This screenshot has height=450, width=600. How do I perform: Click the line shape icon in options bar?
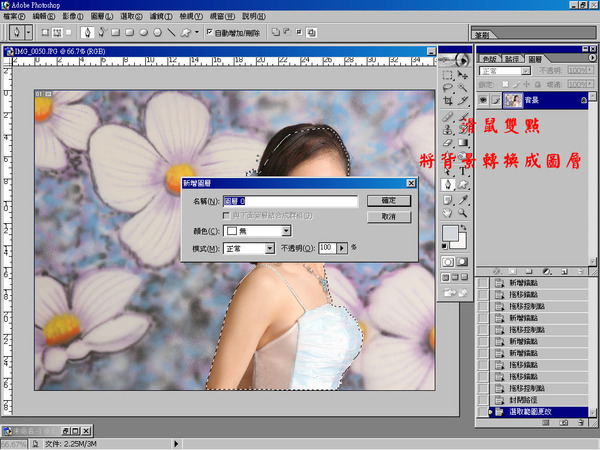[171, 32]
